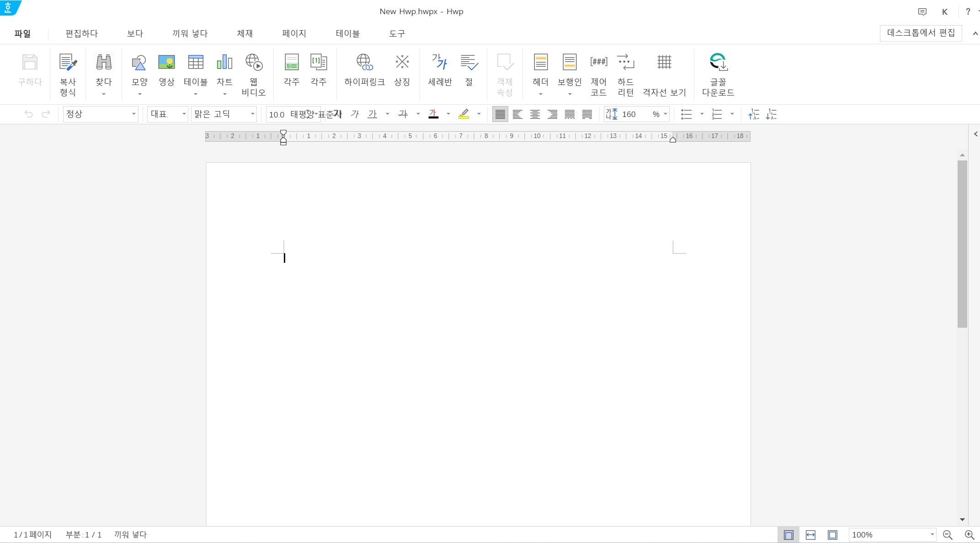Open the 상징 symbol picker

click(402, 62)
